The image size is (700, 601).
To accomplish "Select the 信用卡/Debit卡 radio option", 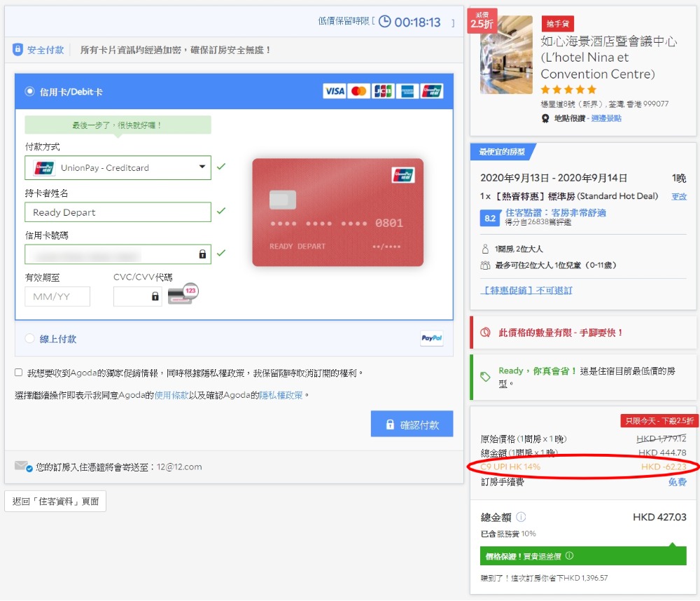I will coord(29,91).
